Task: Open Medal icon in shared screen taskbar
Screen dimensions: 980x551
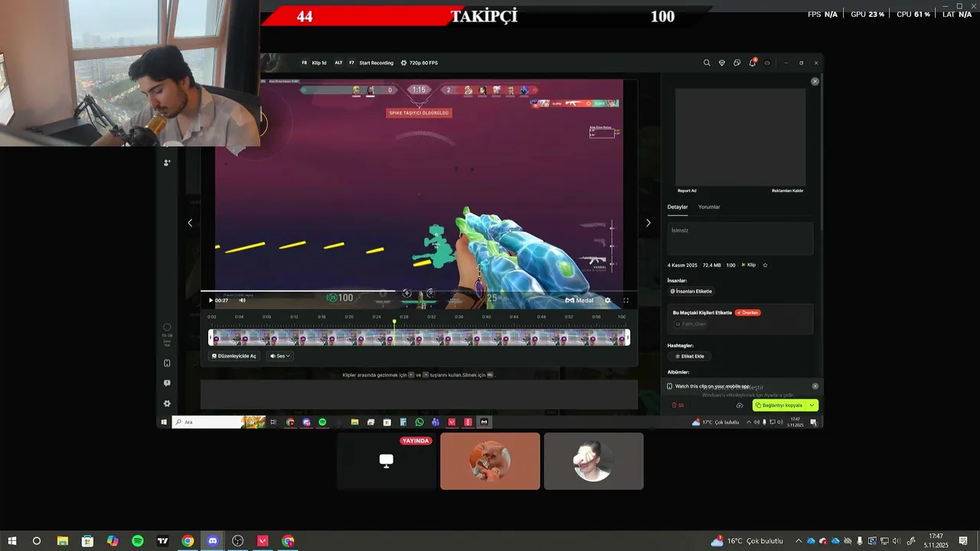Action: [484, 422]
